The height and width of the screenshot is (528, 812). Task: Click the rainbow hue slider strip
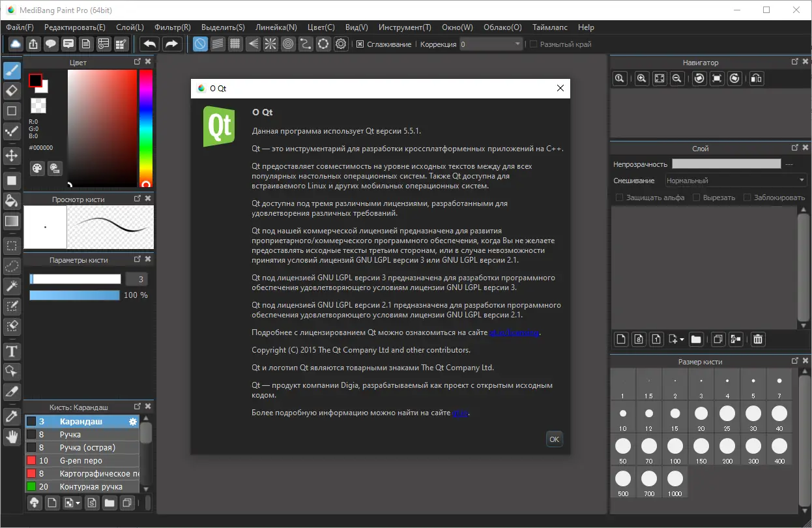coord(145,128)
